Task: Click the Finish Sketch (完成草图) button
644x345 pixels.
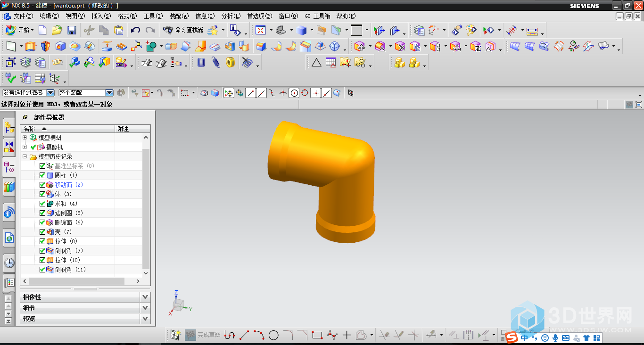Action: tap(203, 335)
